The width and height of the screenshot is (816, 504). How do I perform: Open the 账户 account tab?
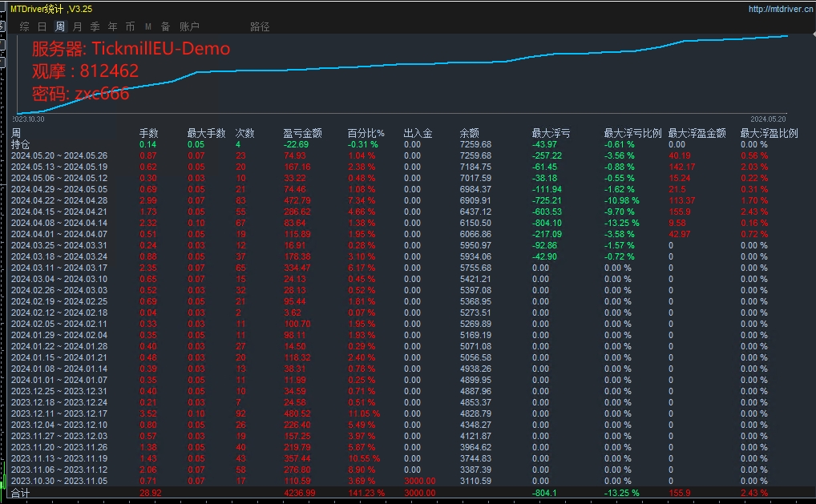[x=189, y=26]
